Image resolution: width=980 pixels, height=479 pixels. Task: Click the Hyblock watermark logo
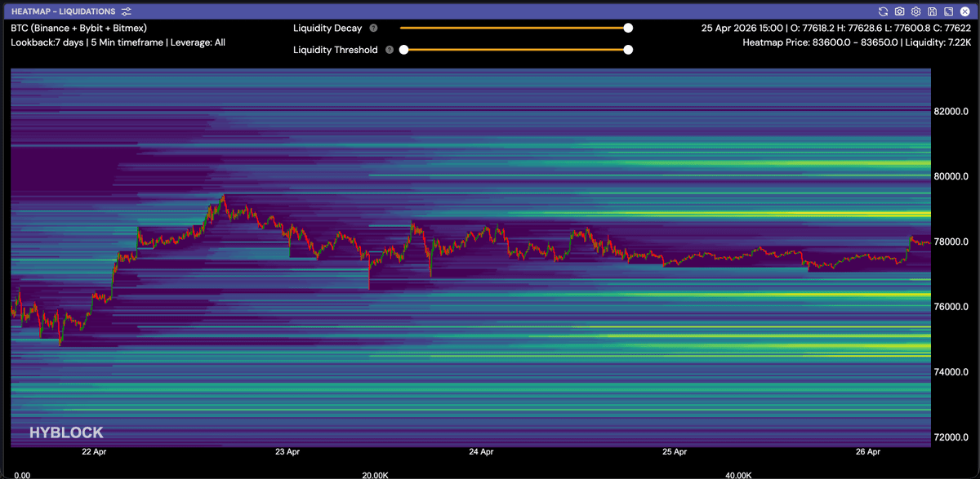click(x=66, y=432)
